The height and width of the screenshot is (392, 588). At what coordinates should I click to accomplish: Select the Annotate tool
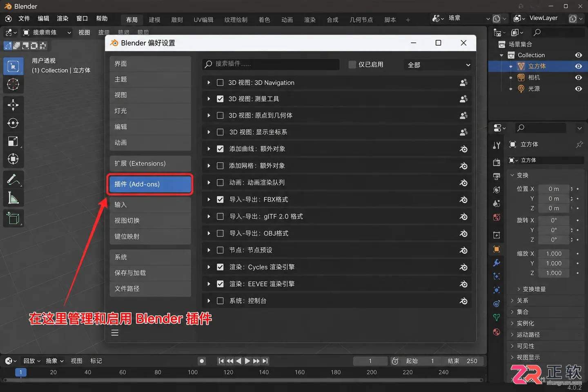click(x=13, y=179)
